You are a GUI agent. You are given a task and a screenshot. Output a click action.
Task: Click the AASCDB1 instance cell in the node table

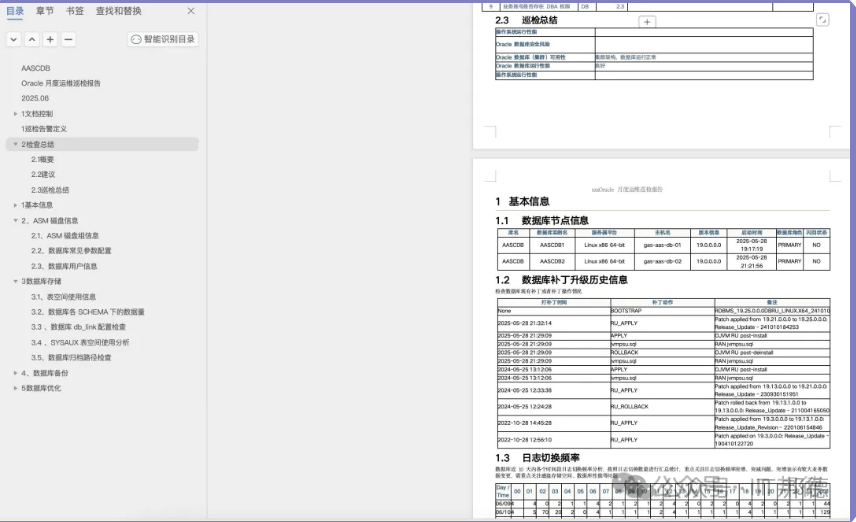(552, 245)
